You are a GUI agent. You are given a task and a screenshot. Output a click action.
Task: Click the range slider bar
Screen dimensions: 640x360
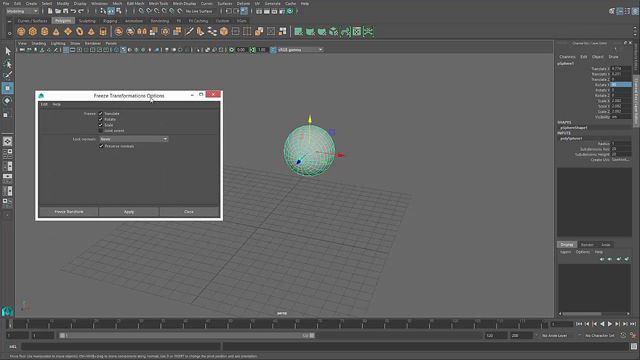[x=187, y=336]
